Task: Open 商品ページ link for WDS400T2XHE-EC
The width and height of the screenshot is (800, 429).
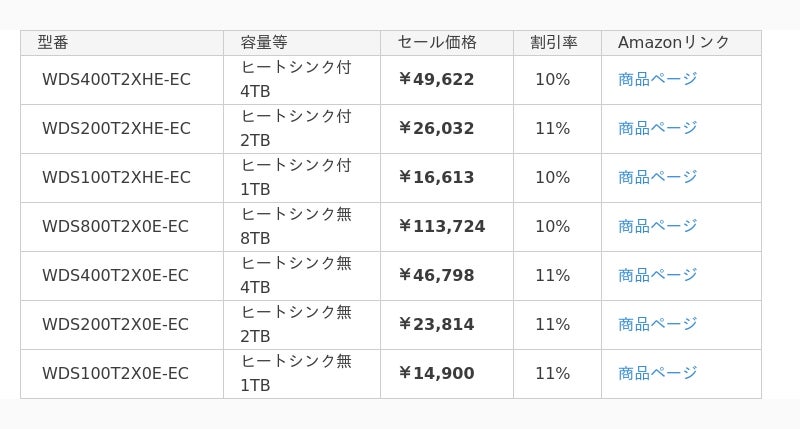Action: click(x=657, y=80)
